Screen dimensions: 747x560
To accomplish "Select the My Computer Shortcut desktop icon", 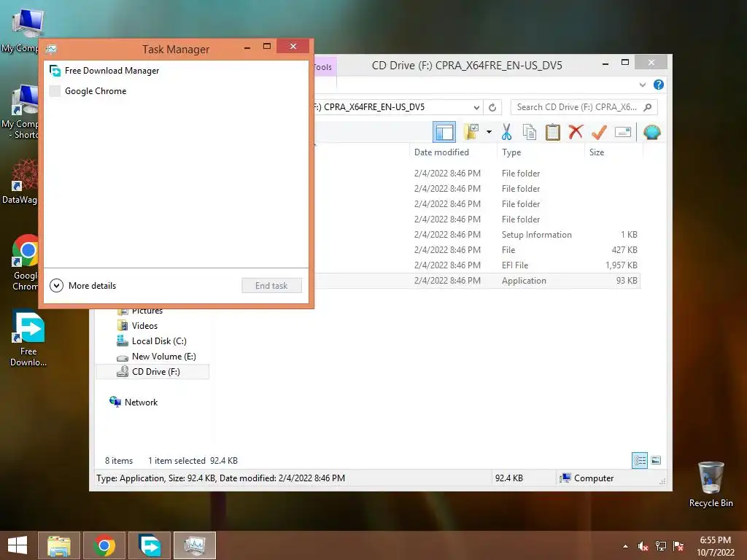I will point(20,112).
